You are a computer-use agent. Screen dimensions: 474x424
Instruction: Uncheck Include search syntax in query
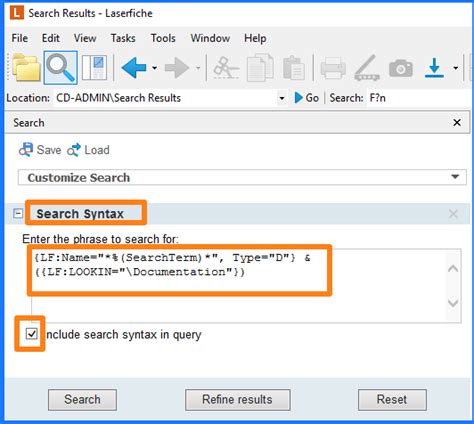coord(32,334)
